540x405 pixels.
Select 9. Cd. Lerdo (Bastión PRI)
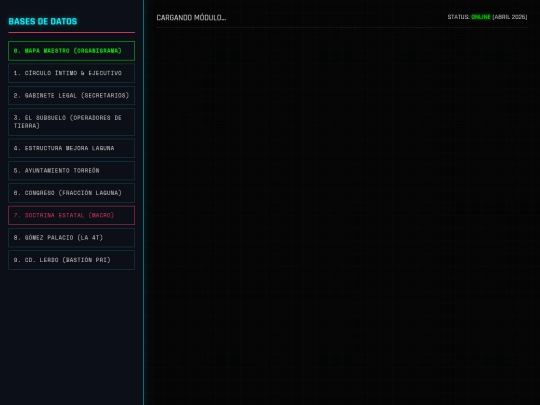(71, 260)
